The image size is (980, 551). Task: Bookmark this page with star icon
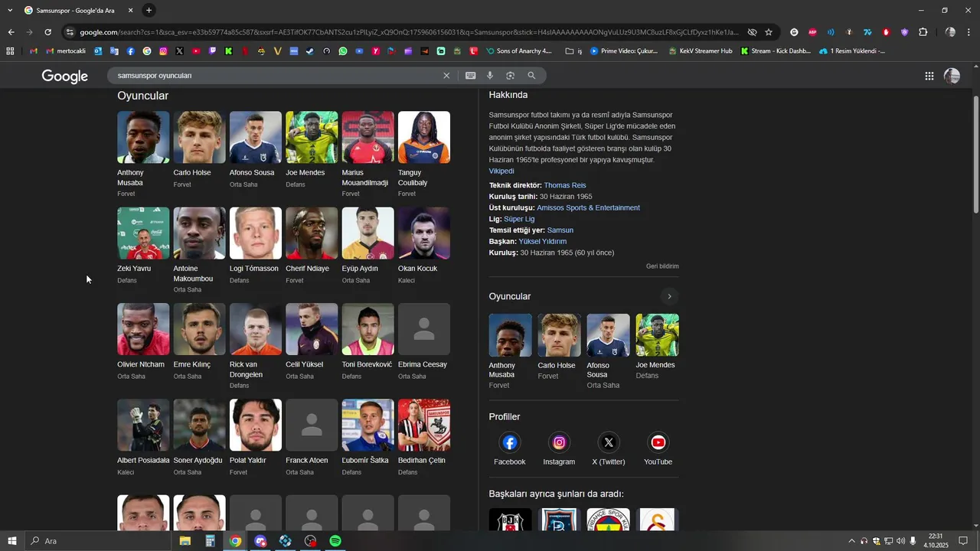(x=769, y=32)
